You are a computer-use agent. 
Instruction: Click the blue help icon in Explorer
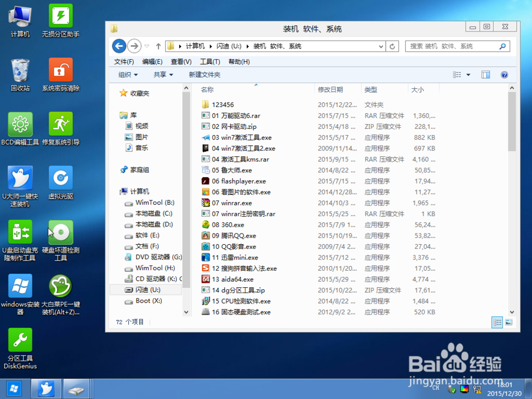[504, 74]
